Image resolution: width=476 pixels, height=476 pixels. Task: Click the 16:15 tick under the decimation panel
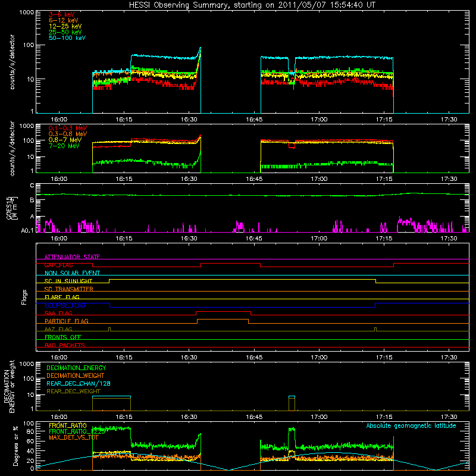pyautogui.click(x=124, y=417)
